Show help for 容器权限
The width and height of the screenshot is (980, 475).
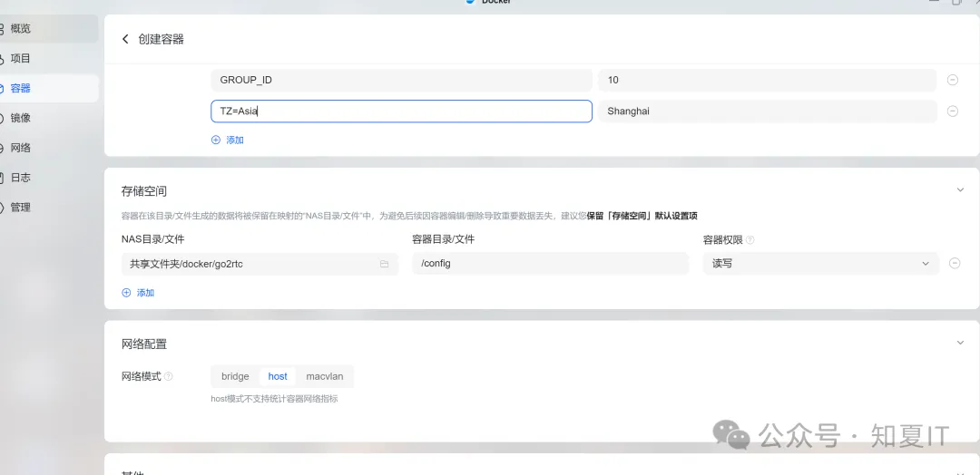(x=750, y=240)
